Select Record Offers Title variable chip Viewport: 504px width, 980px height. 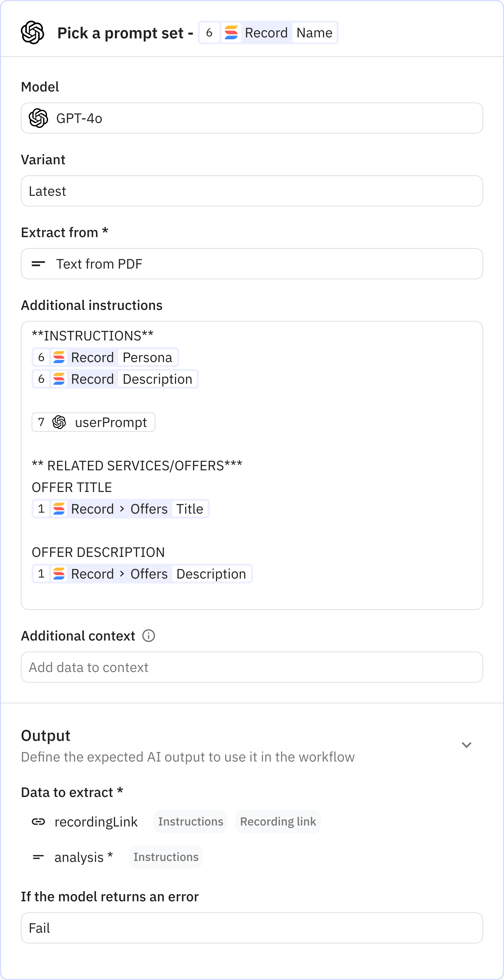120,509
